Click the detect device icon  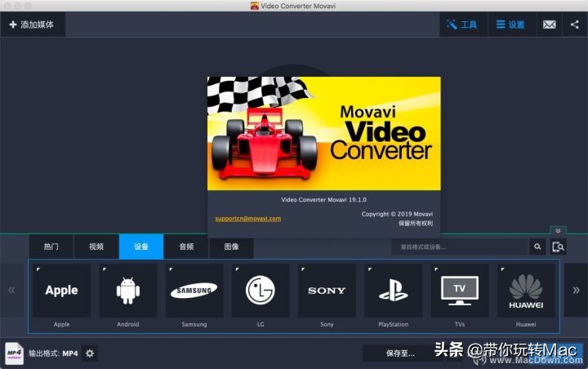point(558,247)
